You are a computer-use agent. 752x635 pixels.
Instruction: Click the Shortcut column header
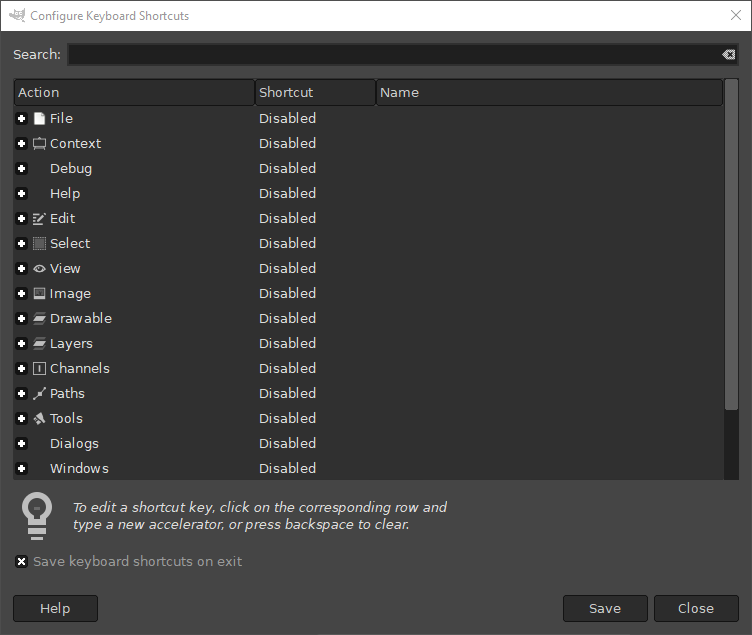tap(315, 92)
